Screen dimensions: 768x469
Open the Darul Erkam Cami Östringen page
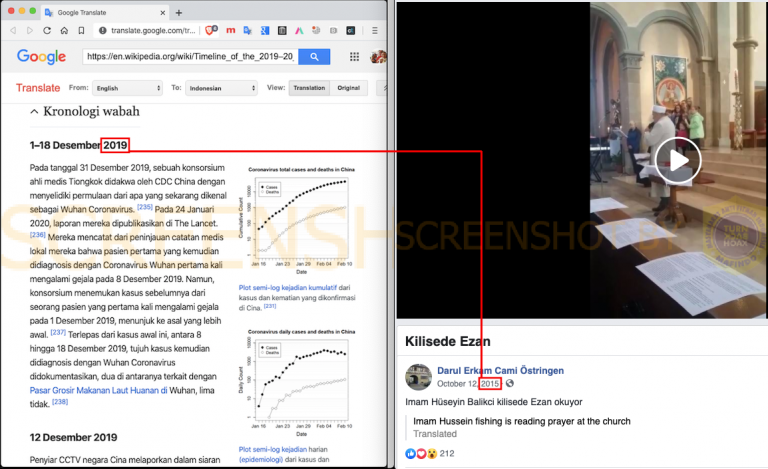tap(500, 371)
